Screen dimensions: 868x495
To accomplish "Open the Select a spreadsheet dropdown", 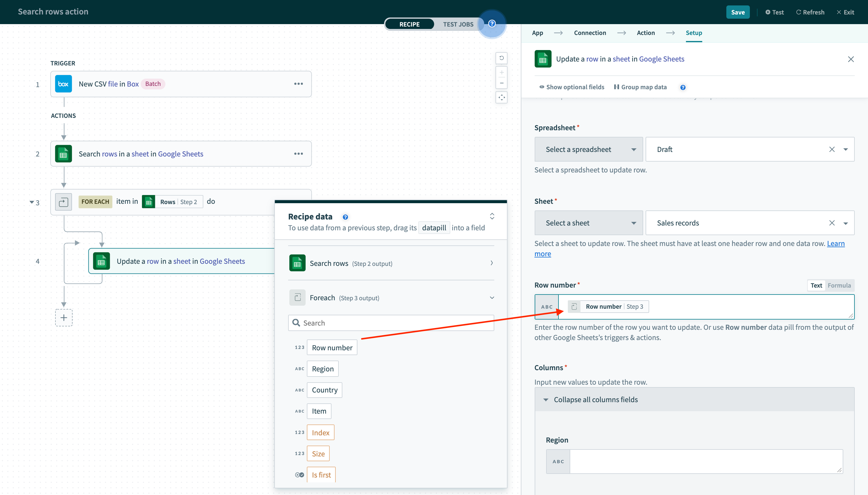I will [588, 149].
